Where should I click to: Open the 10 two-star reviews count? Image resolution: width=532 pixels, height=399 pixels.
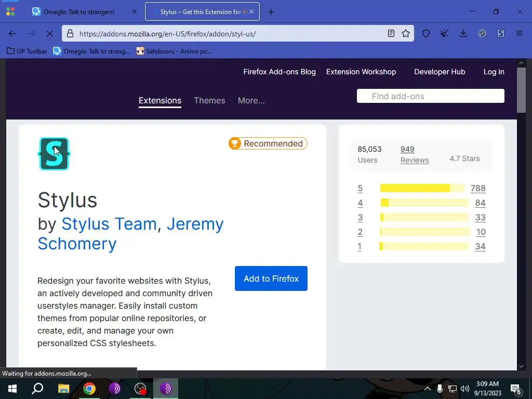(481, 232)
